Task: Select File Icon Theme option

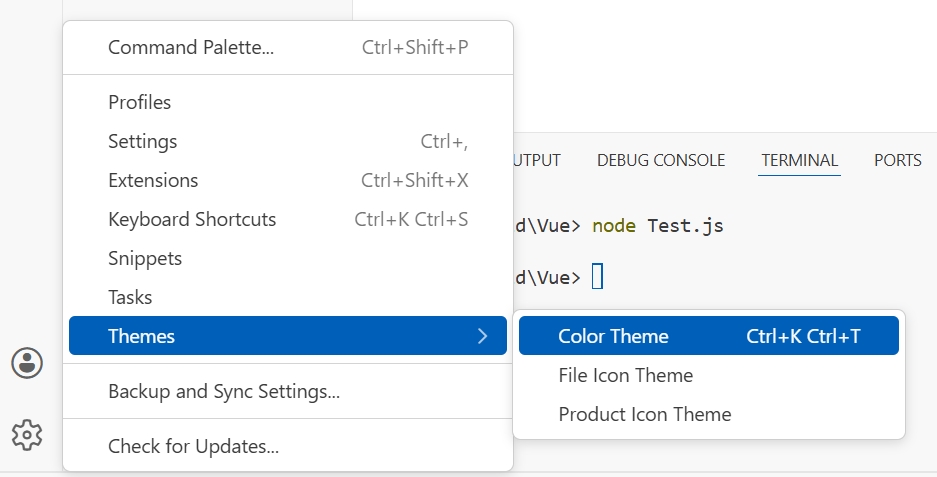Action: coord(625,375)
